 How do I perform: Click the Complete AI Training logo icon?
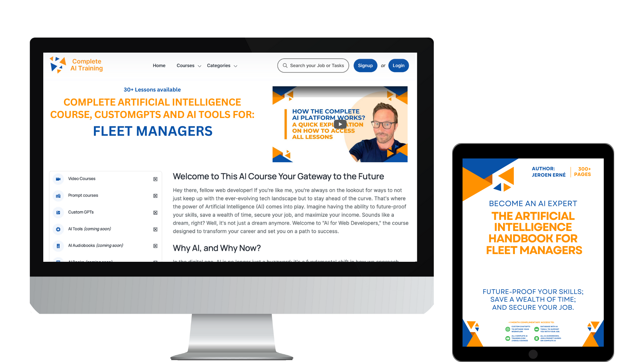coord(57,65)
